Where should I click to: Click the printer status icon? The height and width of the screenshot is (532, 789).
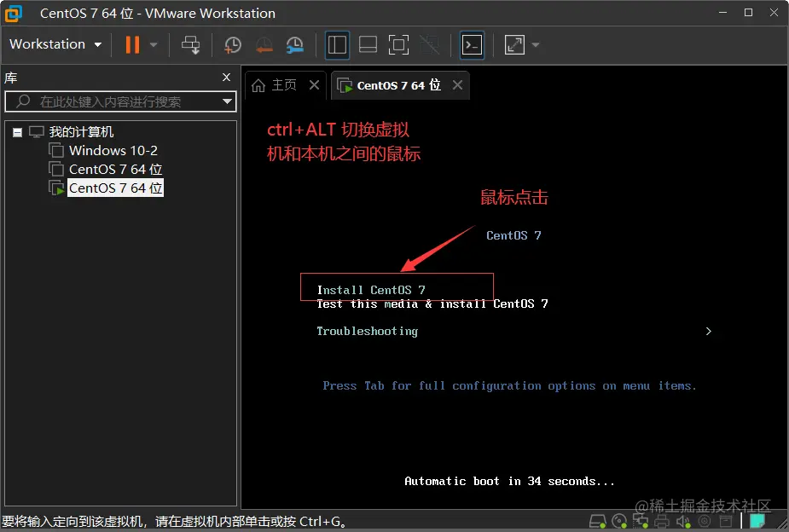tap(662, 522)
